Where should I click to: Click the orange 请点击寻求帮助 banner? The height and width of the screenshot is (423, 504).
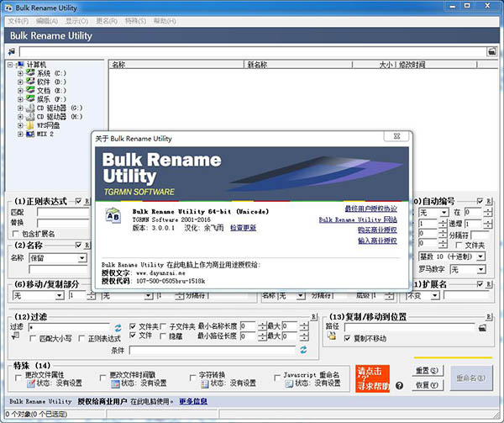(x=372, y=378)
